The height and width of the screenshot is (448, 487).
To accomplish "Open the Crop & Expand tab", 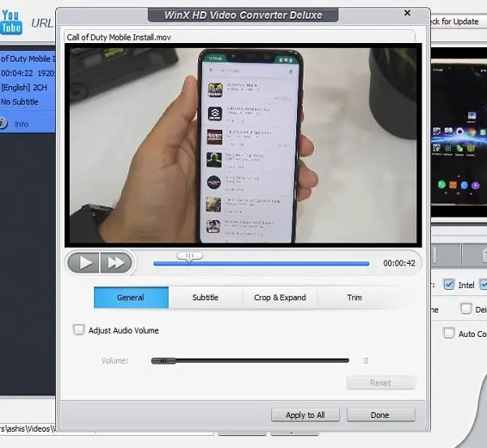I will coord(280,297).
